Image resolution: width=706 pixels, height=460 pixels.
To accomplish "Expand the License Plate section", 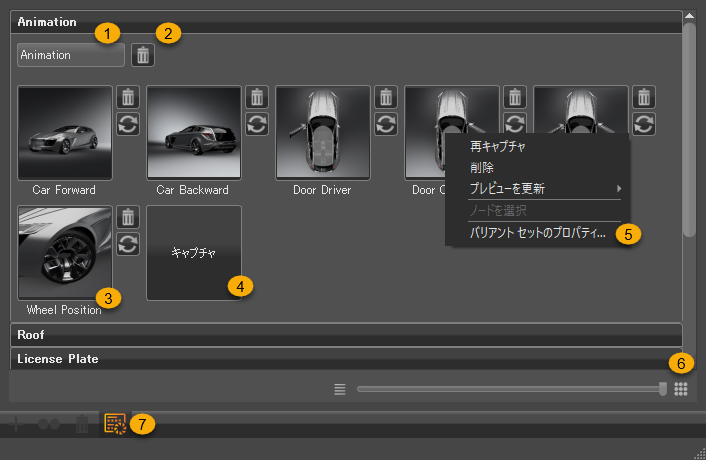I will click(x=346, y=359).
